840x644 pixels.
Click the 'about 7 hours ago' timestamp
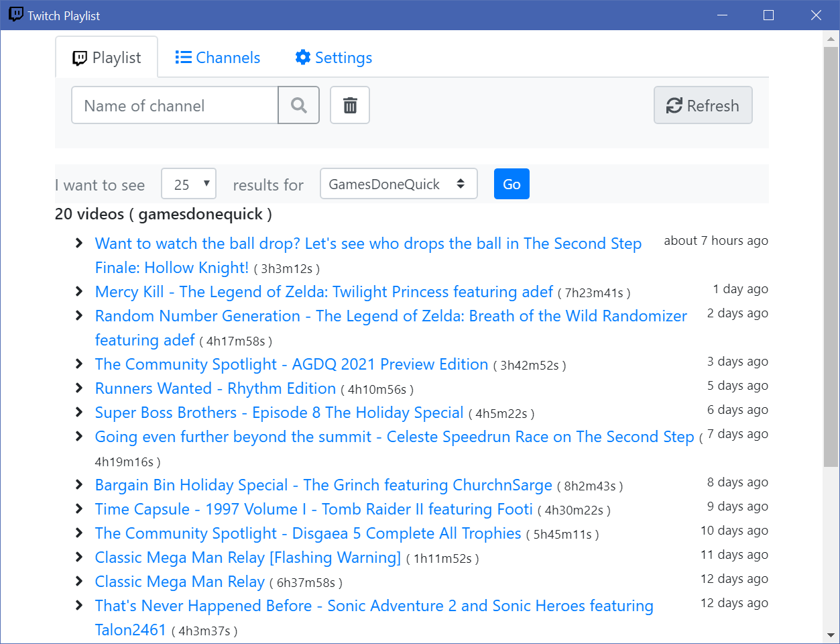click(716, 241)
